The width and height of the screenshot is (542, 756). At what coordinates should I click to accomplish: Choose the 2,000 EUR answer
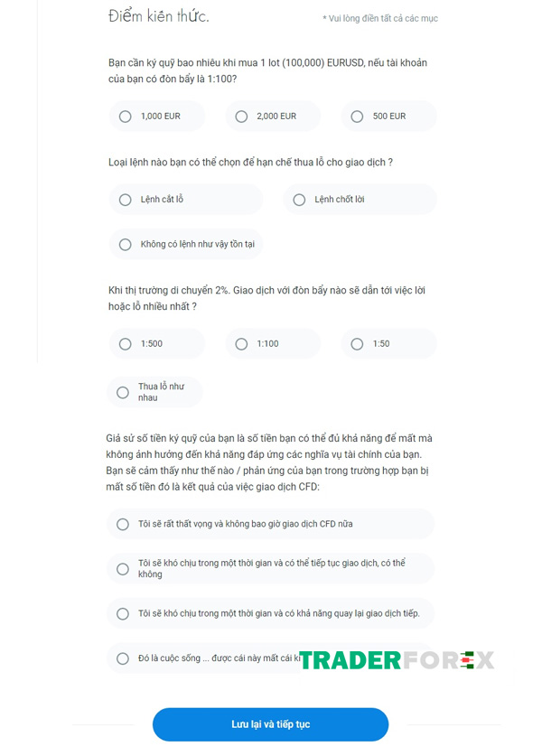(x=273, y=117)
